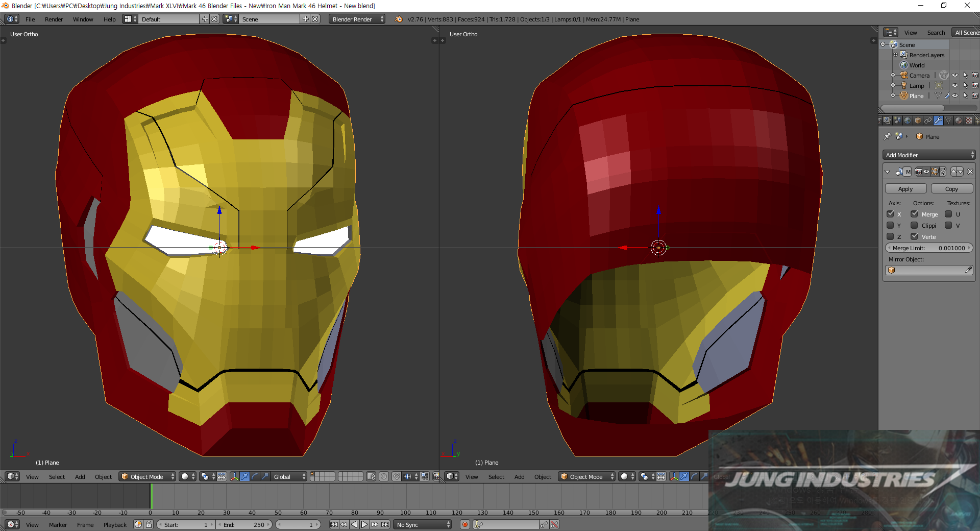Open the info editor type icon at top-left

point(12,19)
